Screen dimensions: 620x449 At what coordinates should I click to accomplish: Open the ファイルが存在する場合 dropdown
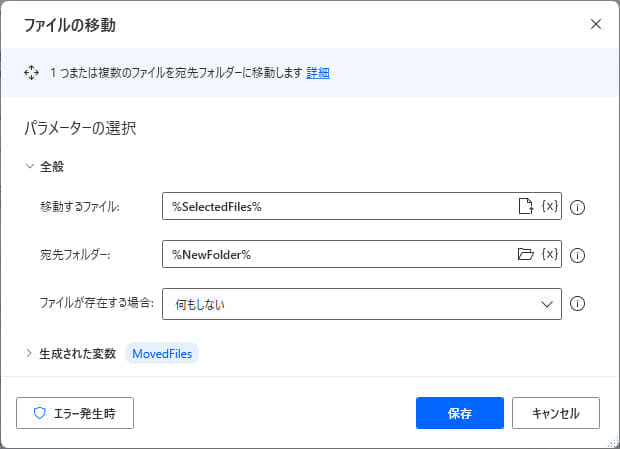tap(362, 304)
